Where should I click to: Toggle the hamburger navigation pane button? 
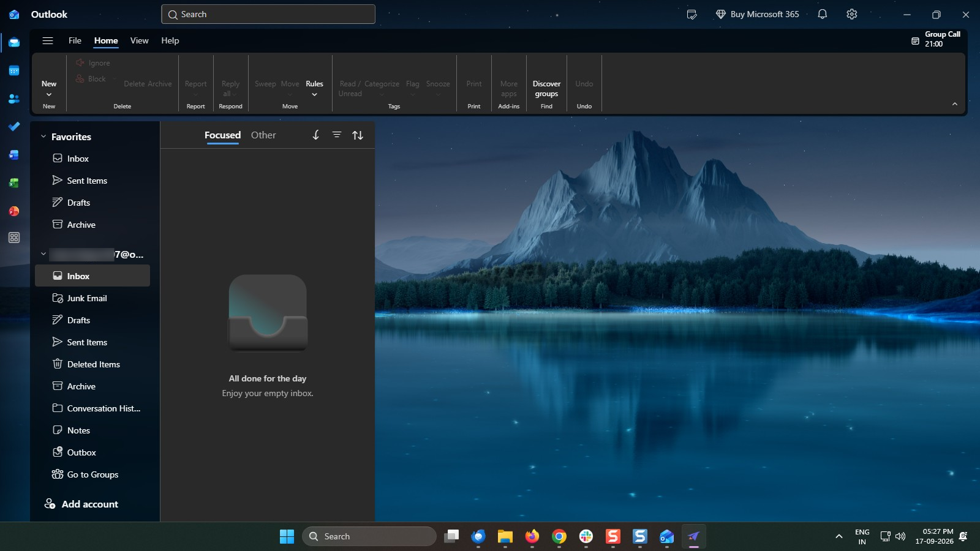coord(48,40)
